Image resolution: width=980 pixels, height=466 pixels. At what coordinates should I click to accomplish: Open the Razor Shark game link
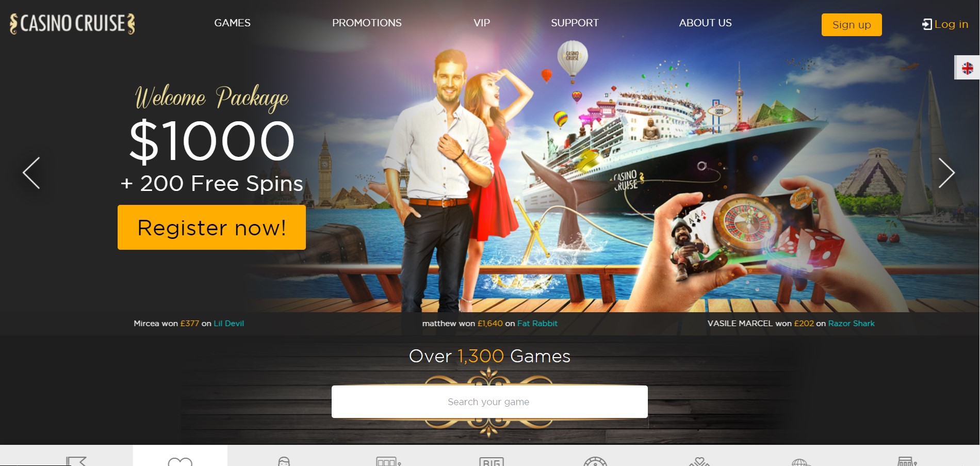point(852,324)
